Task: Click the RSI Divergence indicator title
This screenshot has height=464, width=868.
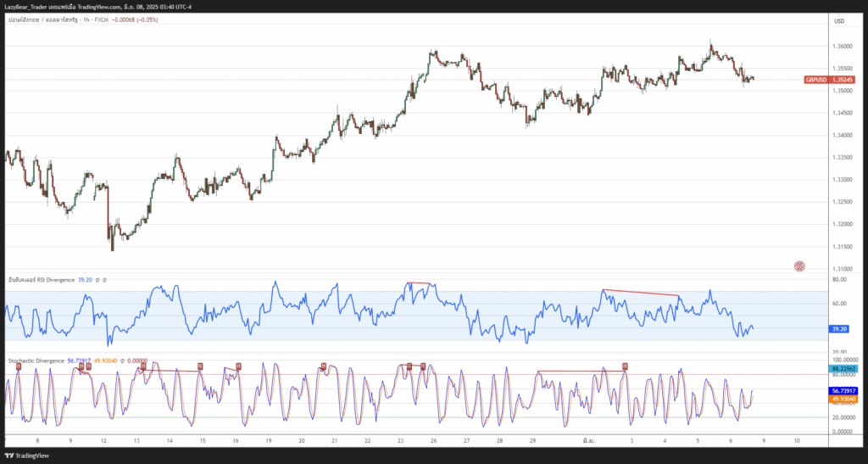Action: [x=41, y=279]
